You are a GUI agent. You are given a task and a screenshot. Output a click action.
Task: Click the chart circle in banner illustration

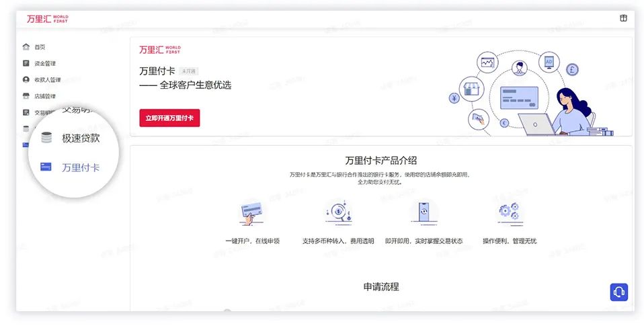click(487, 62)
